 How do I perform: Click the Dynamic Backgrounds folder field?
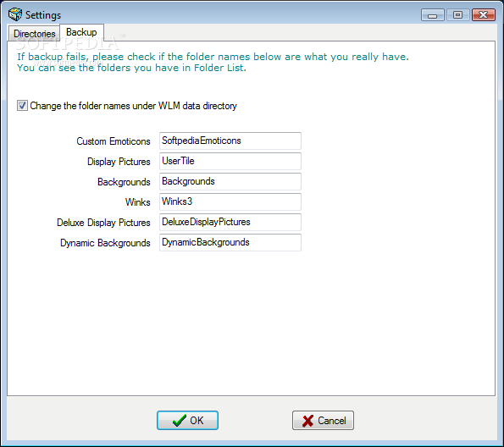pyautogui.click(x=230, y=242)
